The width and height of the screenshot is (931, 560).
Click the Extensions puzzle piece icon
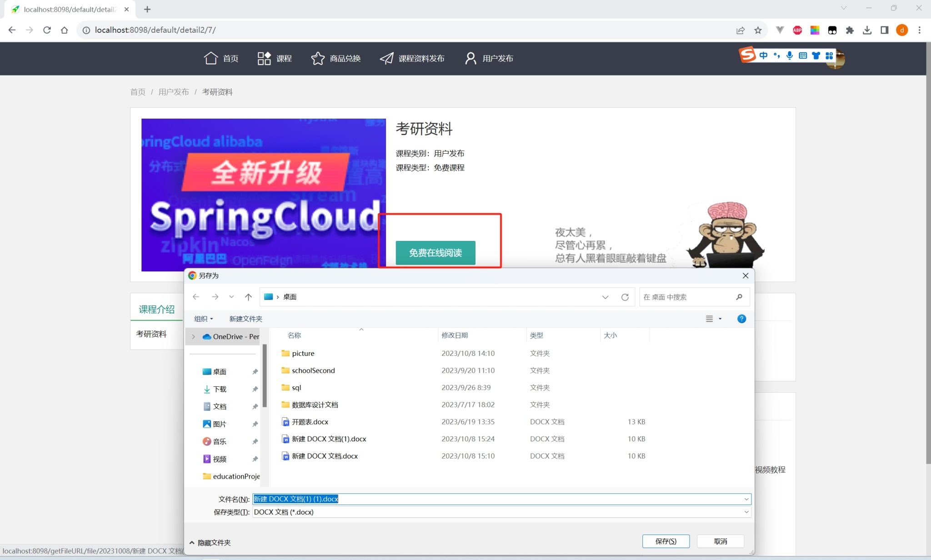[x=850, y=30]
